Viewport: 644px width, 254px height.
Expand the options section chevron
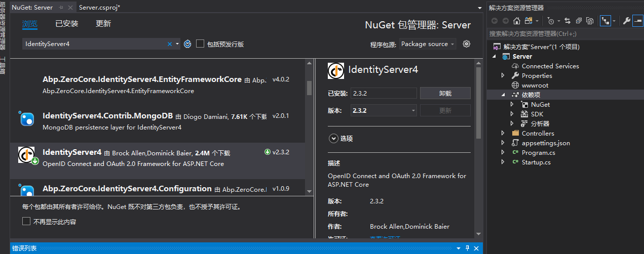333,138
